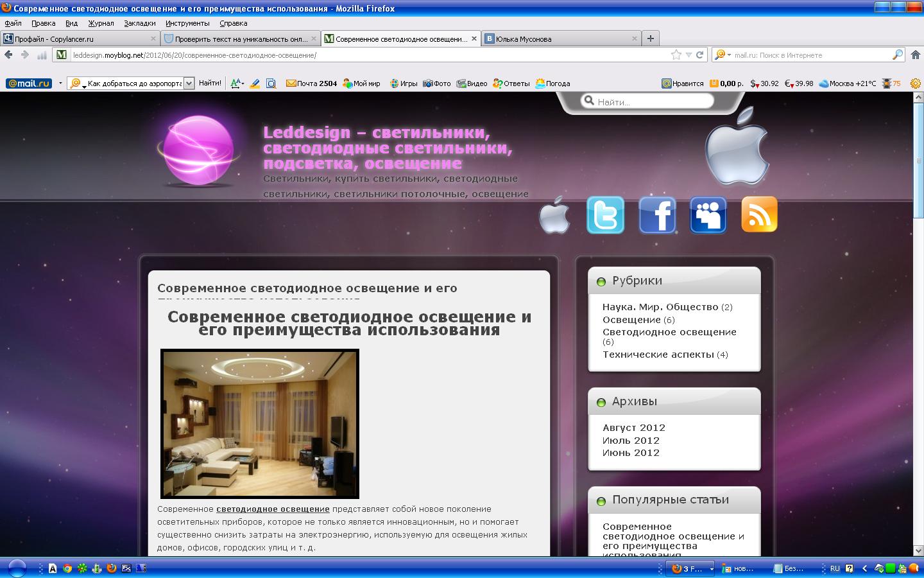The image size is (924, 578).
Task: Open the Закладки menu
Action: tap(140, 23)
